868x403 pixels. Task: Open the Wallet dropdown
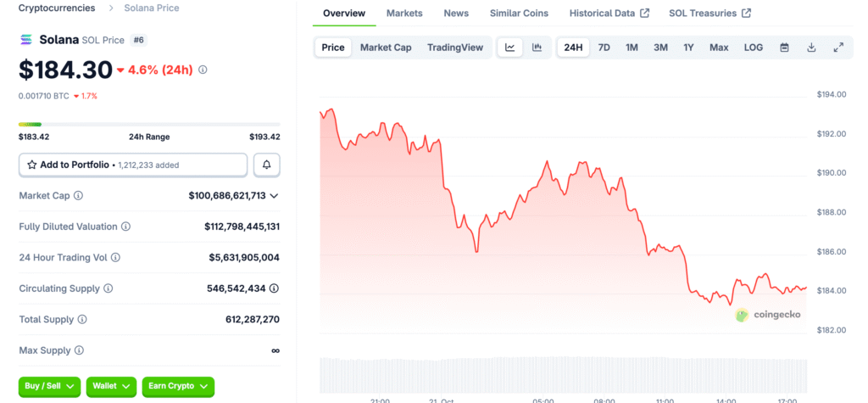[x=111, y=386]
